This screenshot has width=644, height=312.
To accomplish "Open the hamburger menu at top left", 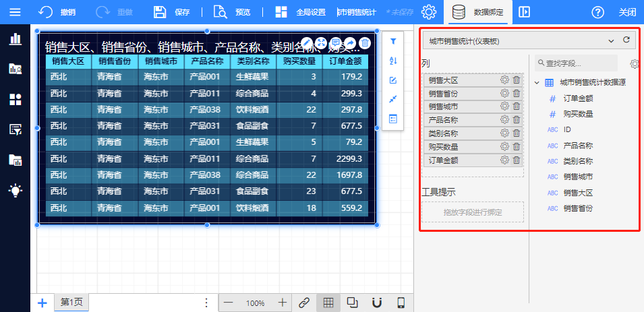I will click(15, 12).
